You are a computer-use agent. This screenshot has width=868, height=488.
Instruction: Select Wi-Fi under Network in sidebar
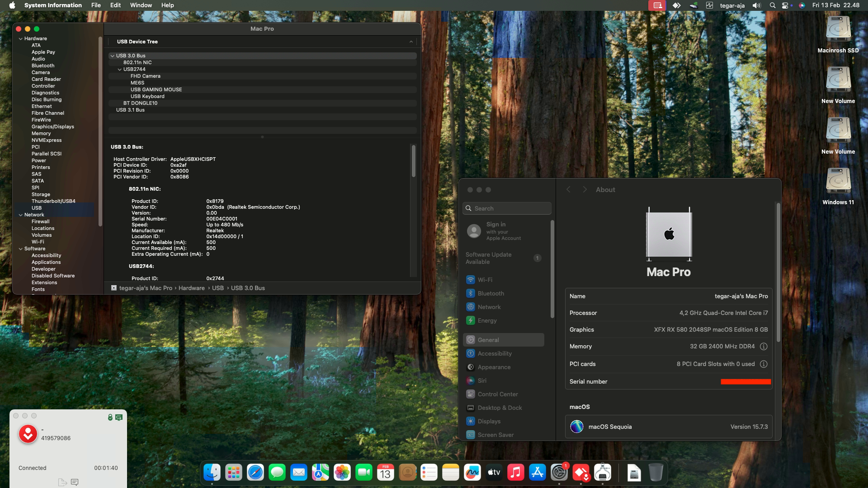point(38,242)
